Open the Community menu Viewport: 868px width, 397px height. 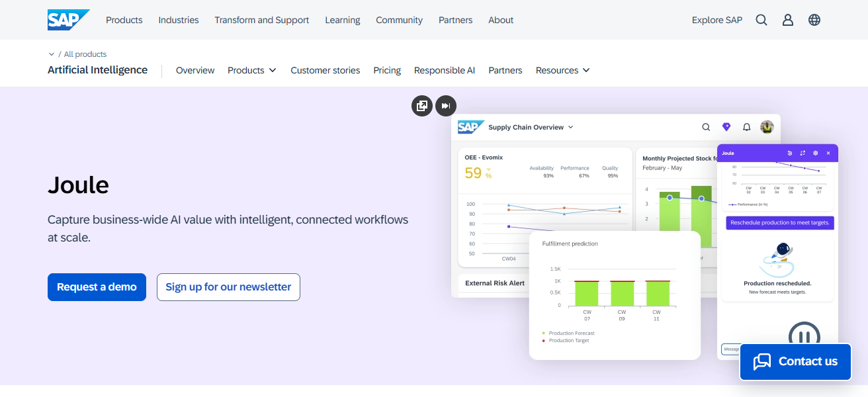pyautogui.click(x=400, y=20)
